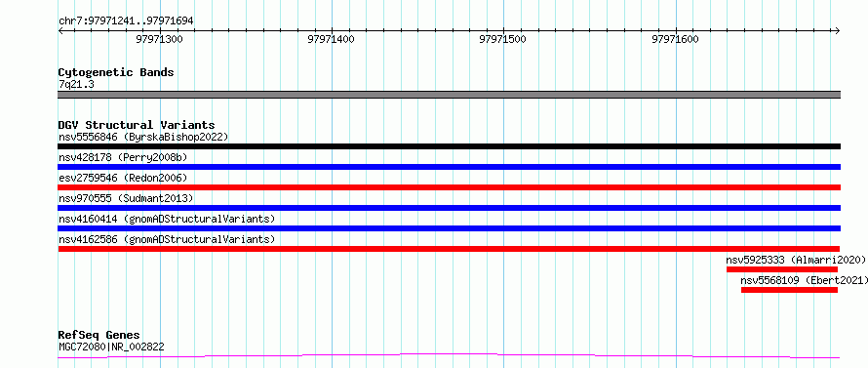The width and height of the screenshot is (868, 368).
Task: Select the short red nsv5568109 variant bar
Action: 789,290
